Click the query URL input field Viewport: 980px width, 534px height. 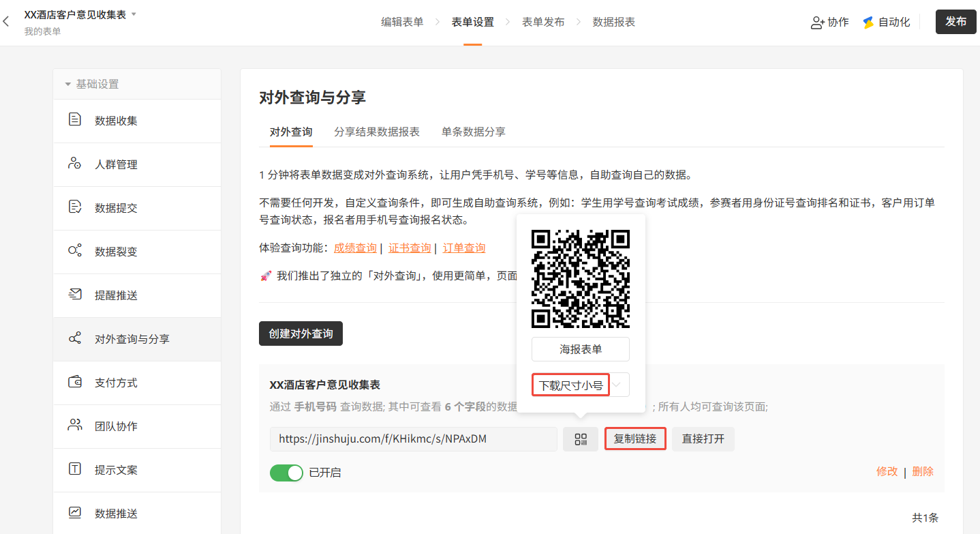click(413, 439)
